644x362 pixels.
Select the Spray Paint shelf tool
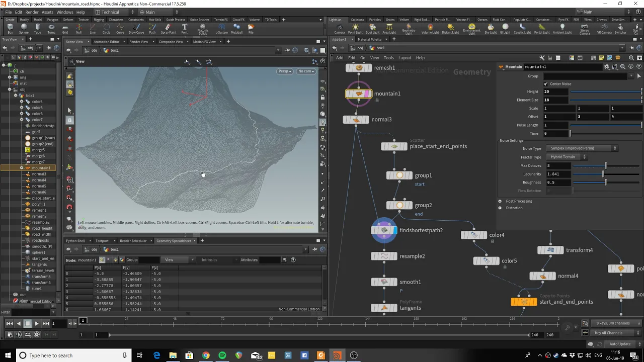(168, 29)
